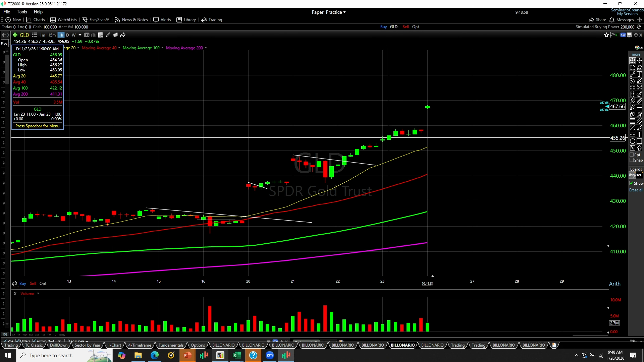Enable the Snap checkbox
This screenshot has height=362, width=644.
(632, 160)
